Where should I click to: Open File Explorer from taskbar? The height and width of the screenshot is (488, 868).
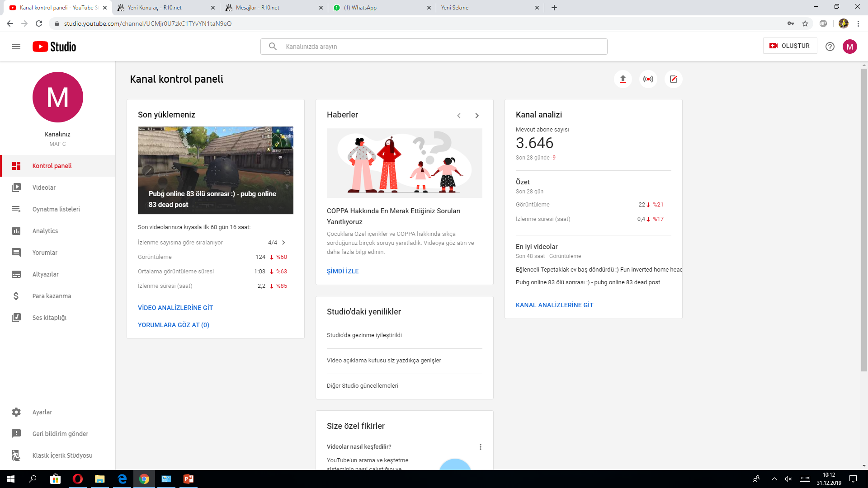click(x=100, y=479)
